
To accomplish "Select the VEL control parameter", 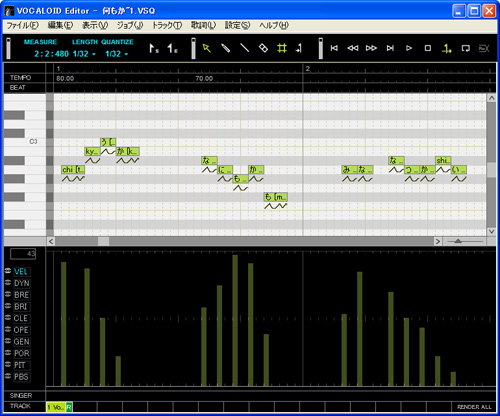I will [x=22, y=272].
